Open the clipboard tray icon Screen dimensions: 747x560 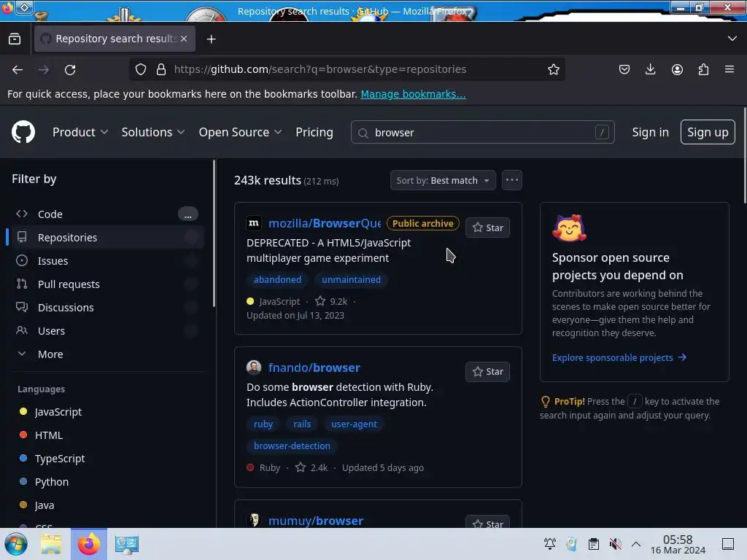593,544
